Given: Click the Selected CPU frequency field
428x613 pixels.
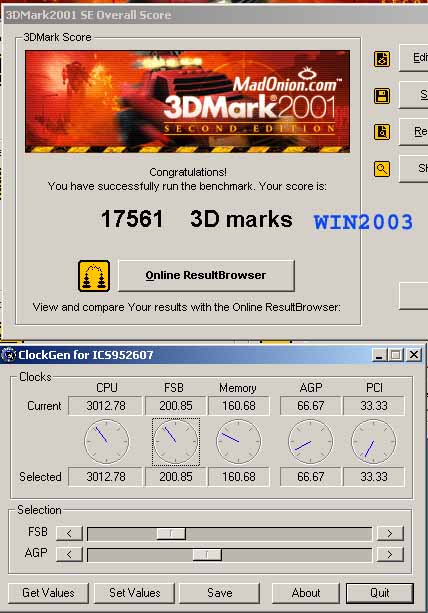Looking at the screenshot, I should [x=106, y=477].
